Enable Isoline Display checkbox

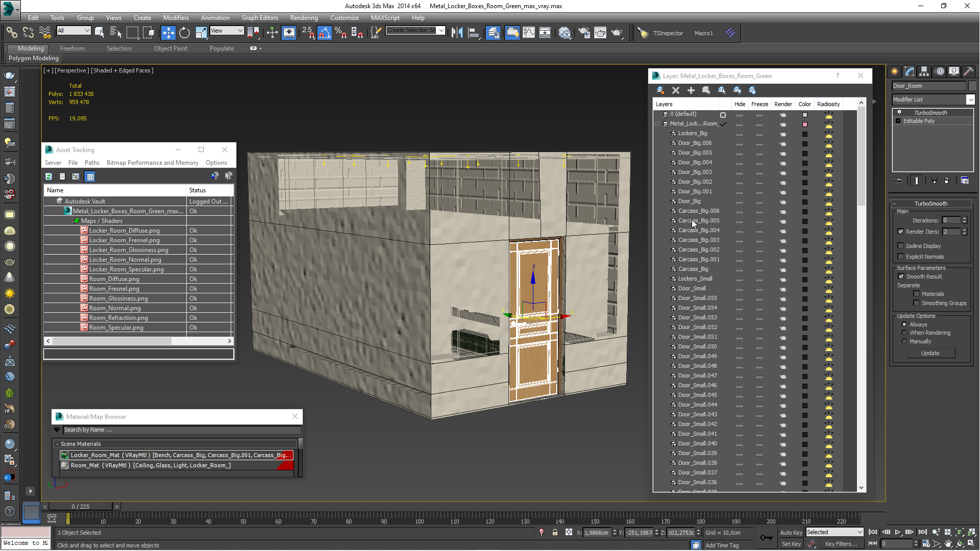click(x=901, y=246)
